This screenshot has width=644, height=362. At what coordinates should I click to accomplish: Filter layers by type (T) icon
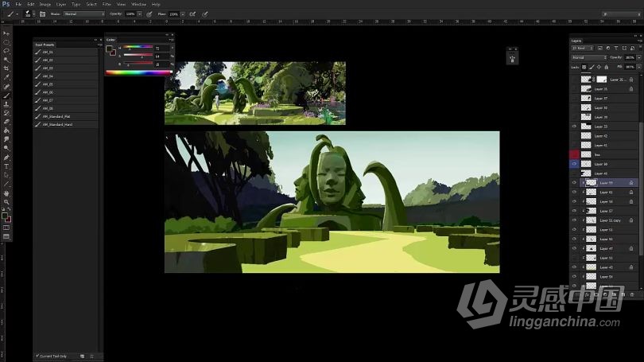(616, 48)
